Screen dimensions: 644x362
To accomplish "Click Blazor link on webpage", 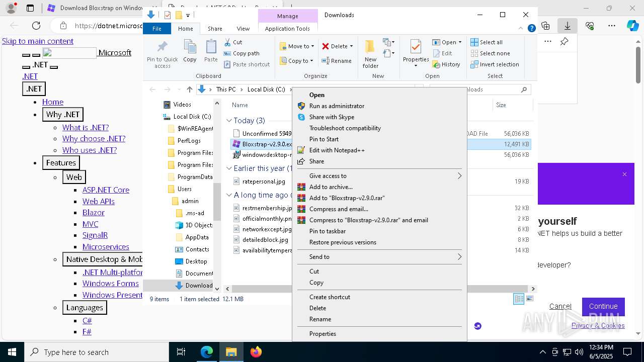I will click(94, 213).
